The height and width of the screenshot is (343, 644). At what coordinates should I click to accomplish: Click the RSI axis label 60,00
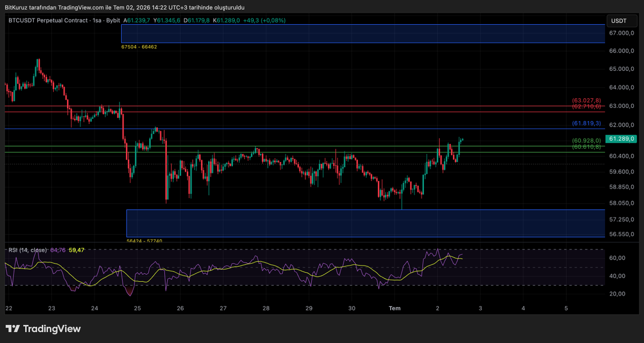pyautogui.click(x=618, y=258)
